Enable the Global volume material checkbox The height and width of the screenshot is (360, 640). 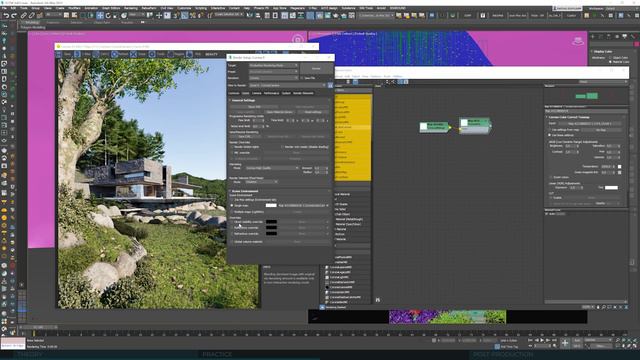[232, 242]
